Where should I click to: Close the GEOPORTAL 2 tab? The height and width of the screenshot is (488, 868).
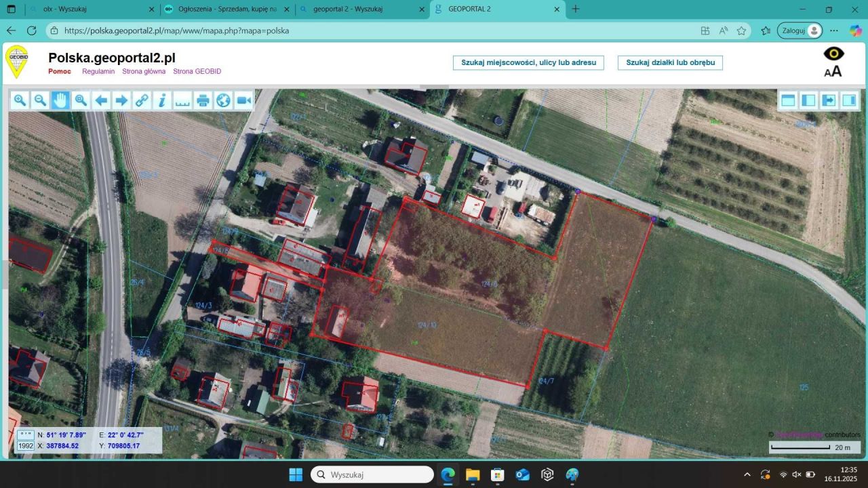tap(557, 9)
